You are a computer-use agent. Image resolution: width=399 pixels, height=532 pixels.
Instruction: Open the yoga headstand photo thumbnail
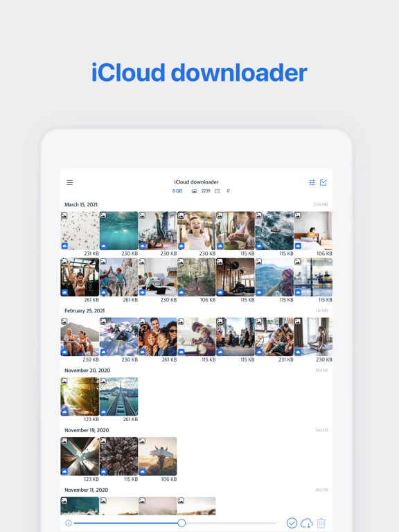point(158,231)
